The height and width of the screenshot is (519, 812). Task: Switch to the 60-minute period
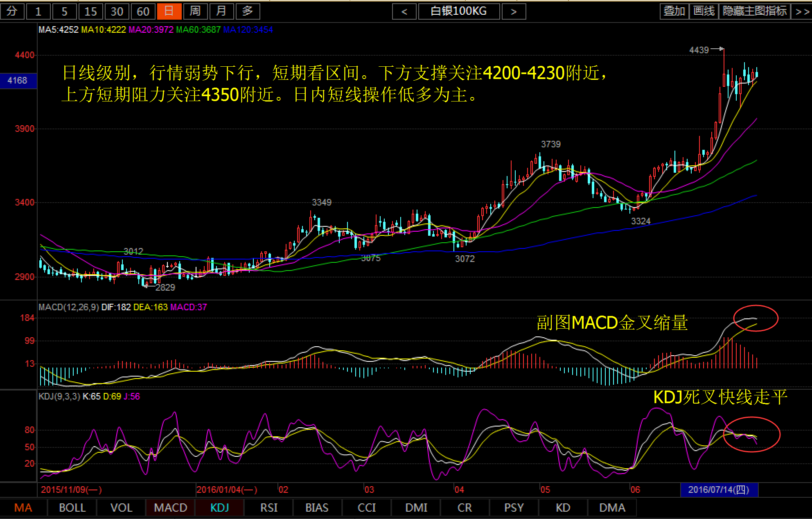tap(143, 11)
